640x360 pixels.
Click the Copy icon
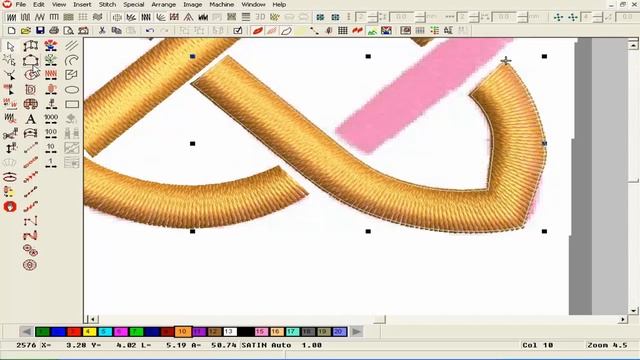tap(116, 31)
